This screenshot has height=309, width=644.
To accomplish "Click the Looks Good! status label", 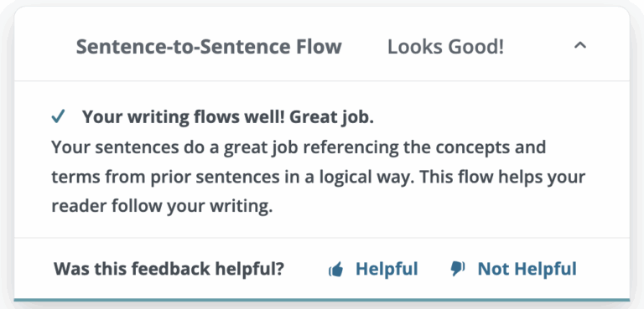I will (445, 47).
